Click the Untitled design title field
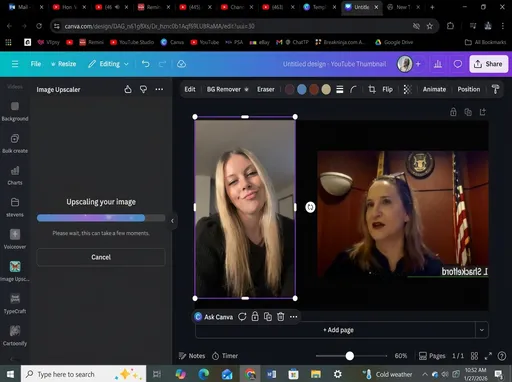The width and height of the screenshot is (512, 382). coord(334,64)
